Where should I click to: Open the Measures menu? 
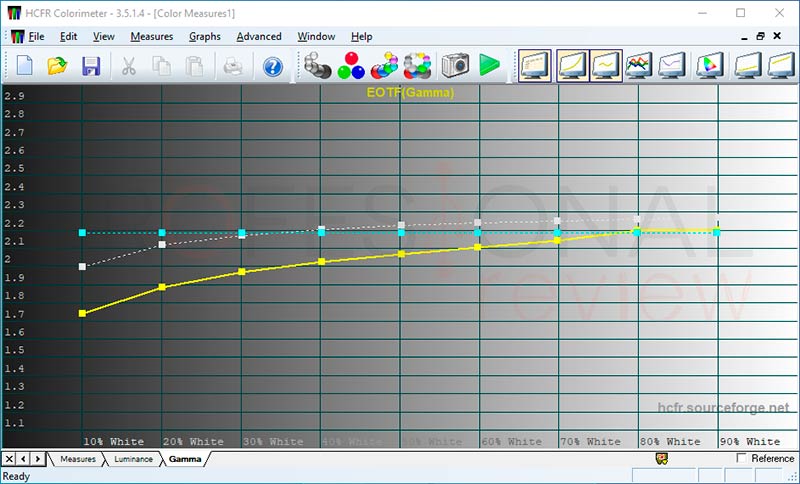click(x=152, y=37)
